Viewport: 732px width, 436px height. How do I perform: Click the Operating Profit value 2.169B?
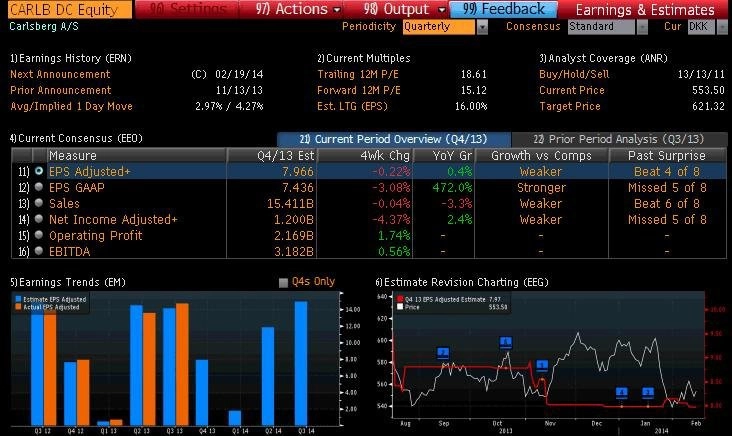[x=294, y=235]
